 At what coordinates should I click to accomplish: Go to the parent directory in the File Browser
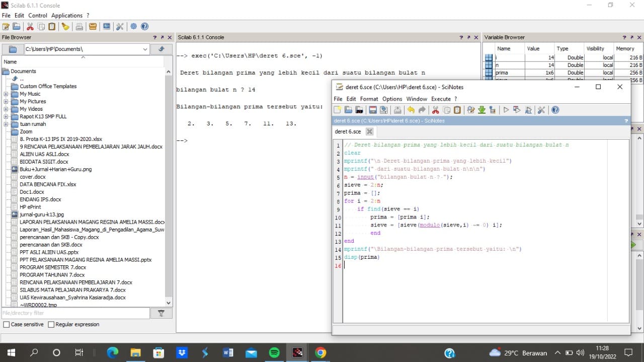(162, 49)
